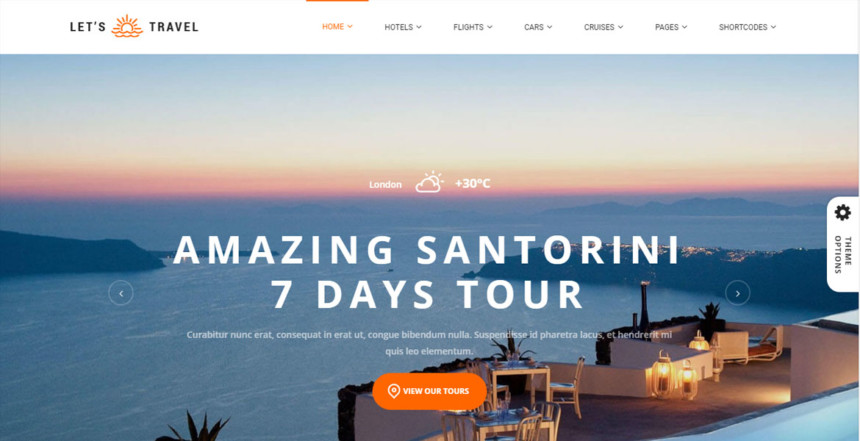Click the London city label
This screenshot has height=441, width=860.
click(385, 185)
